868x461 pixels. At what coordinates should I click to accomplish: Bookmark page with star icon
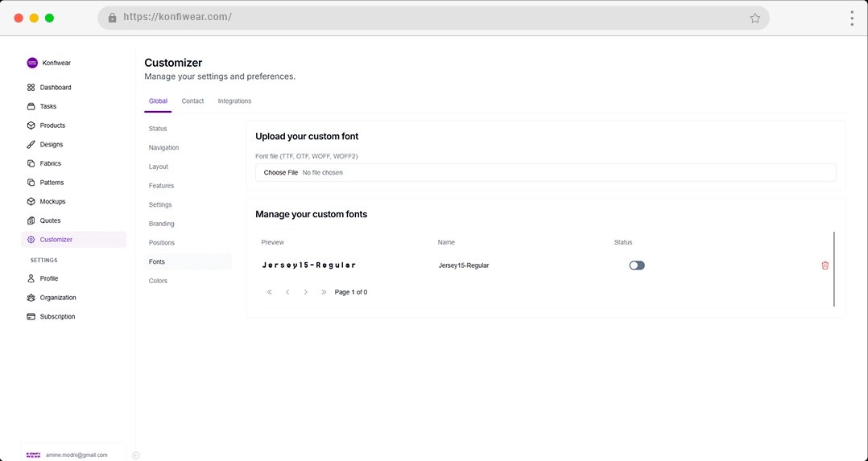(x=755, y=18)
